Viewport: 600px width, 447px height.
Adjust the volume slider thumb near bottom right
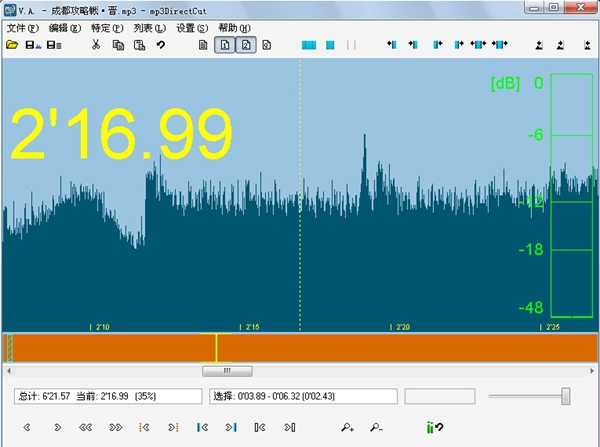(x=566, y=396)
